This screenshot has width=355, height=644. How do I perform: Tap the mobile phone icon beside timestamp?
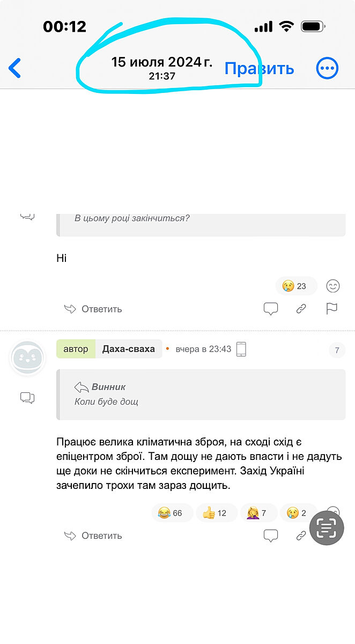pos(241,349)
